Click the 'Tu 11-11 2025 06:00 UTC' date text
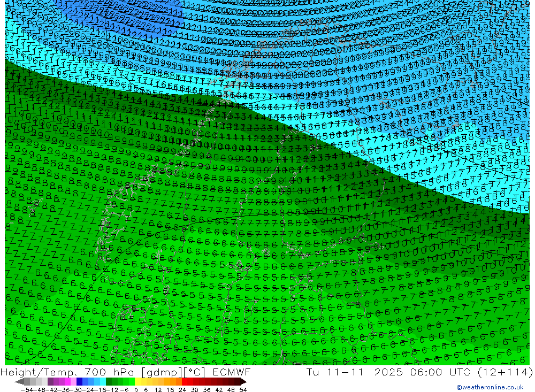 coord(388,372)
